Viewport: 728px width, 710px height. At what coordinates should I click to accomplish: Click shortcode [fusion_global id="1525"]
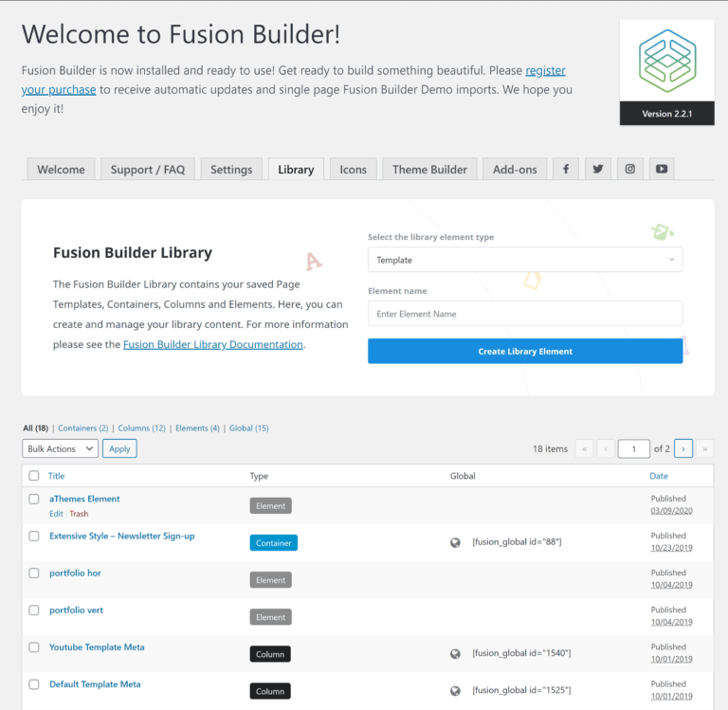click(521, 690)
